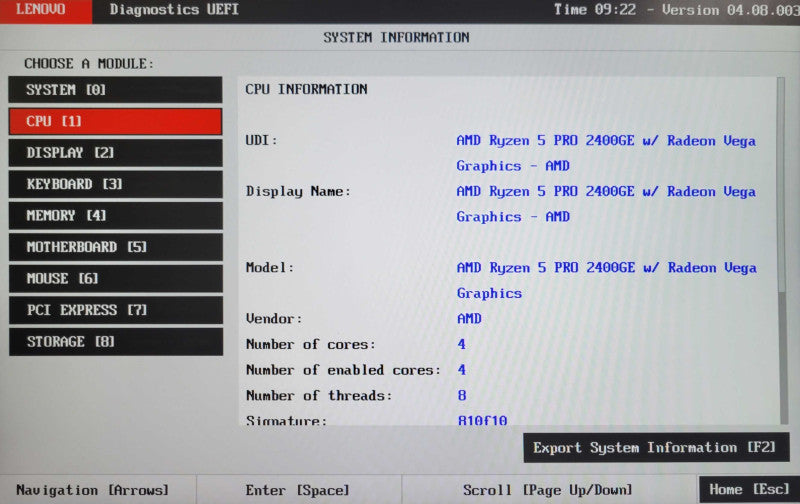Click the LENOVO logo

click(46, 10)
